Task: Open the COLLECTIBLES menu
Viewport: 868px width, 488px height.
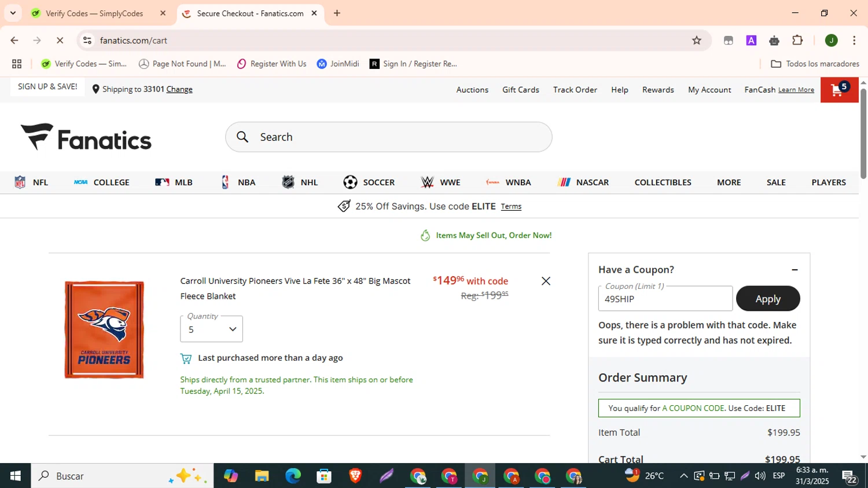Action: 663,182
